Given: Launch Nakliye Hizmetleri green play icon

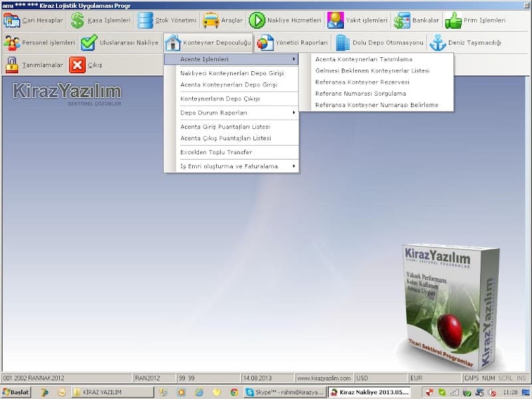Looking at the screenshot, I should point(257,21).
